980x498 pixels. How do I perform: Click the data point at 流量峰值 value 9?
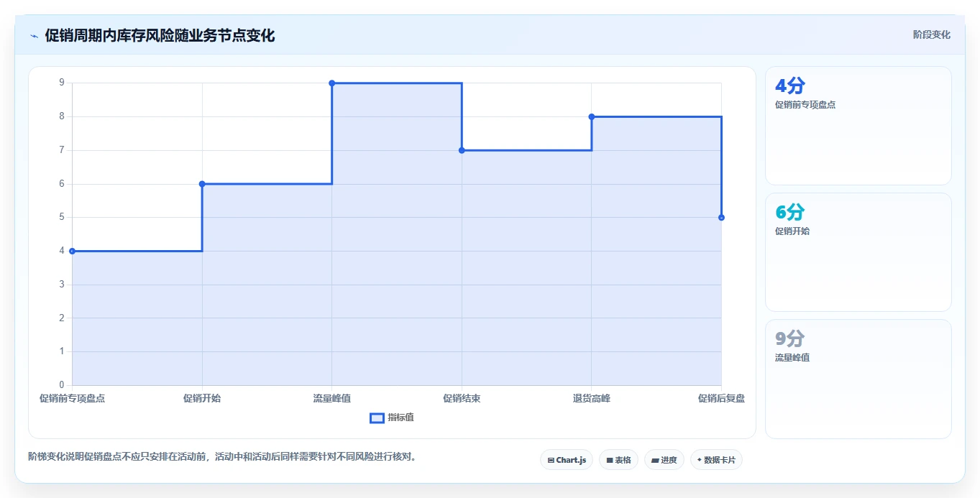point(331,83)
